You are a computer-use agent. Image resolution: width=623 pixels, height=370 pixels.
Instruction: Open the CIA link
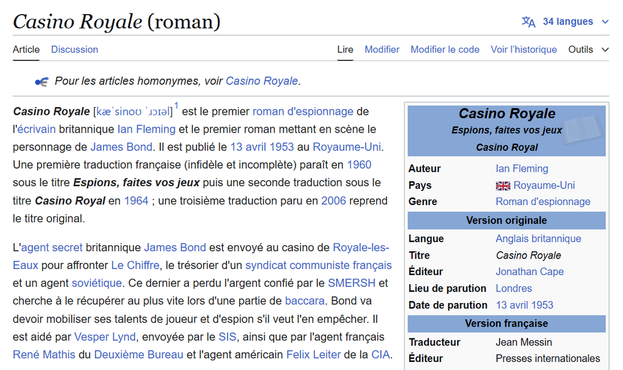coord(381,355)
